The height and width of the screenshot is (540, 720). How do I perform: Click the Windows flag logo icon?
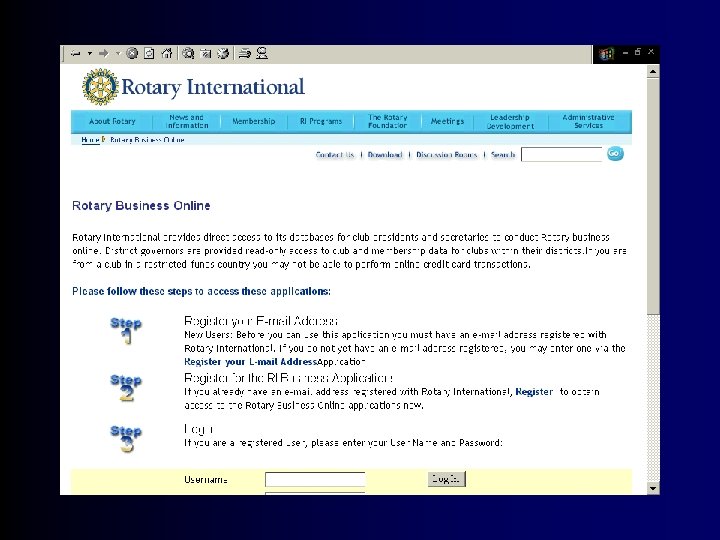(606, 54)
